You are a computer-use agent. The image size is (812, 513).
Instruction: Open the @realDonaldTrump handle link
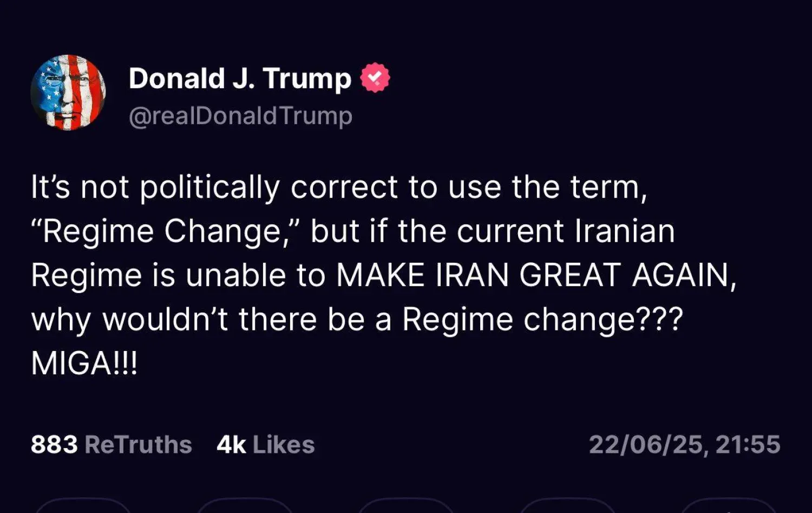coord(240,115)
